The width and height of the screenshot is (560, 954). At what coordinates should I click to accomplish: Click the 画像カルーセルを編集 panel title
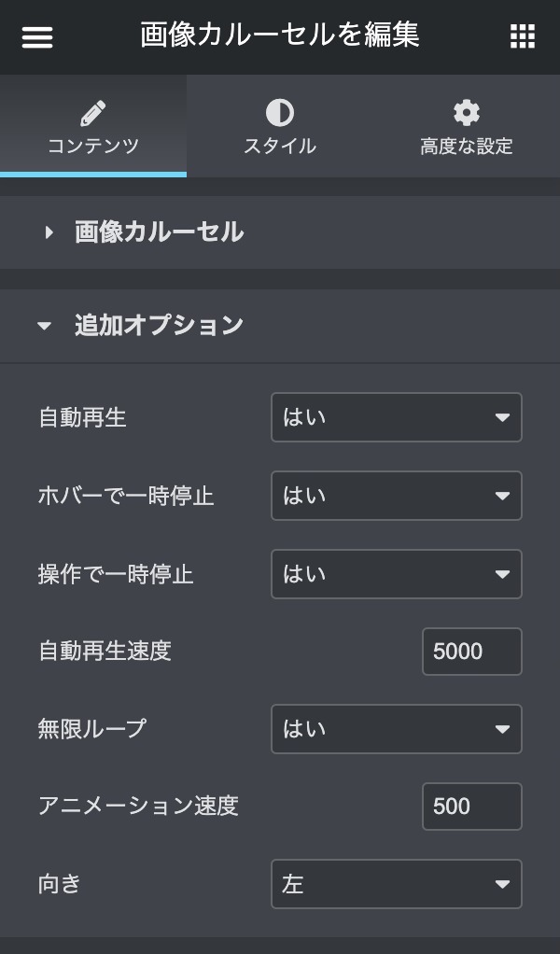click(279, 35)
